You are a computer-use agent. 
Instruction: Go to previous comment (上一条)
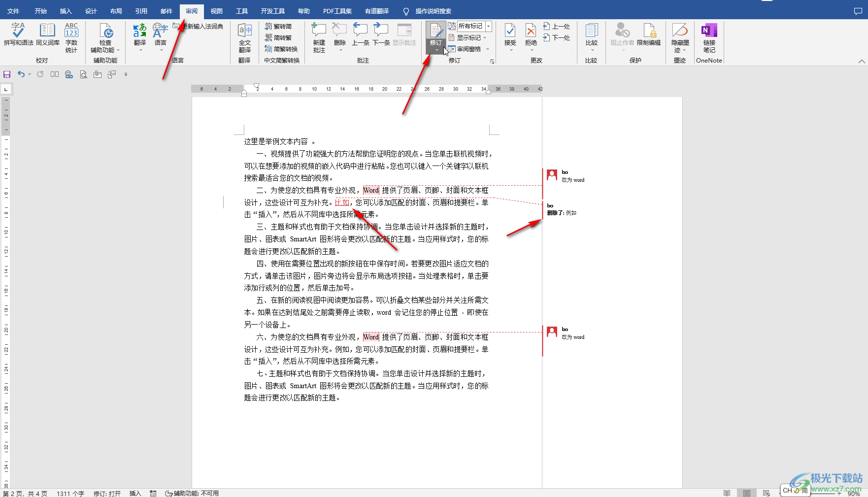tap(360, 34)
